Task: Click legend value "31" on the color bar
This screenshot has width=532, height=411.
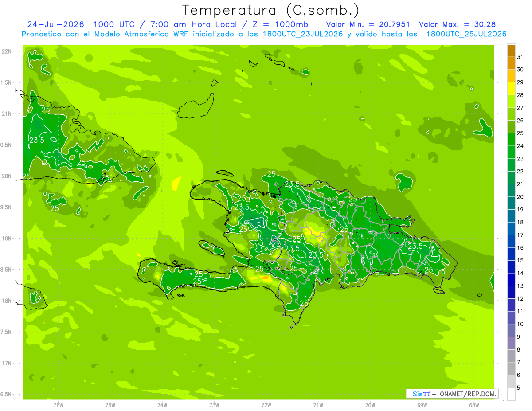Action: coord(520,57)
